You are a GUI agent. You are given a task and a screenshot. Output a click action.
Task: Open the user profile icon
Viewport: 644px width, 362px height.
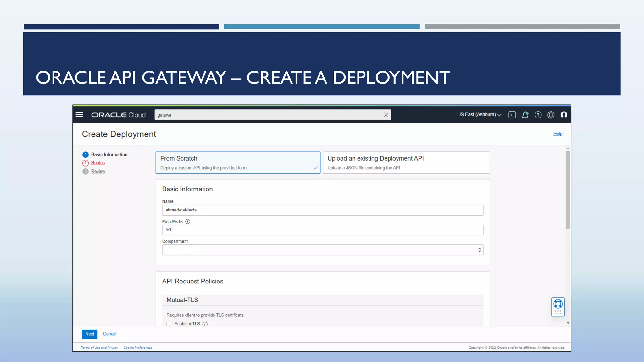click(564, 115)
